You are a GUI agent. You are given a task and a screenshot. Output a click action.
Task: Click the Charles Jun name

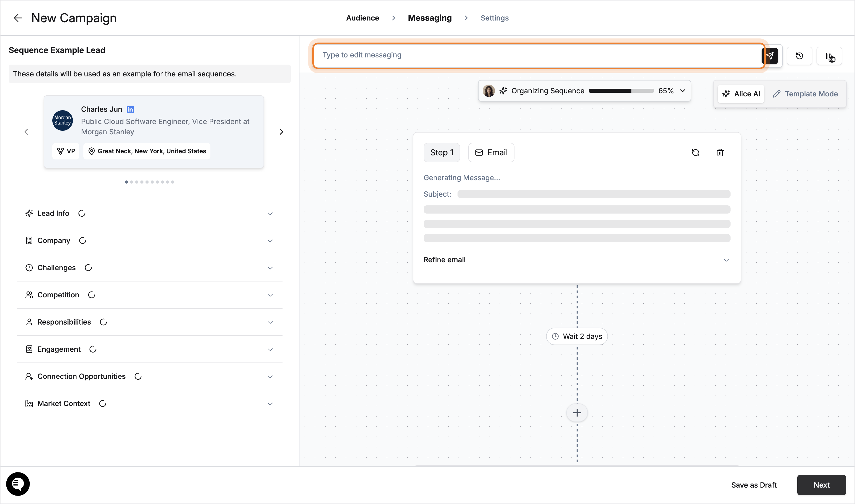coord(101,109)
